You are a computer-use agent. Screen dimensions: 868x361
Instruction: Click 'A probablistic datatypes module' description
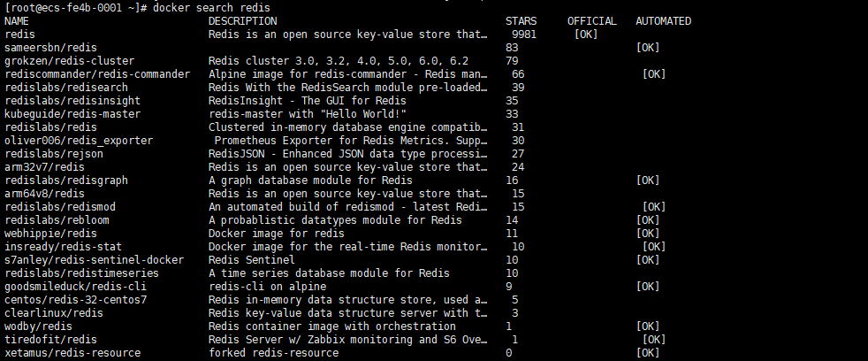335,220
